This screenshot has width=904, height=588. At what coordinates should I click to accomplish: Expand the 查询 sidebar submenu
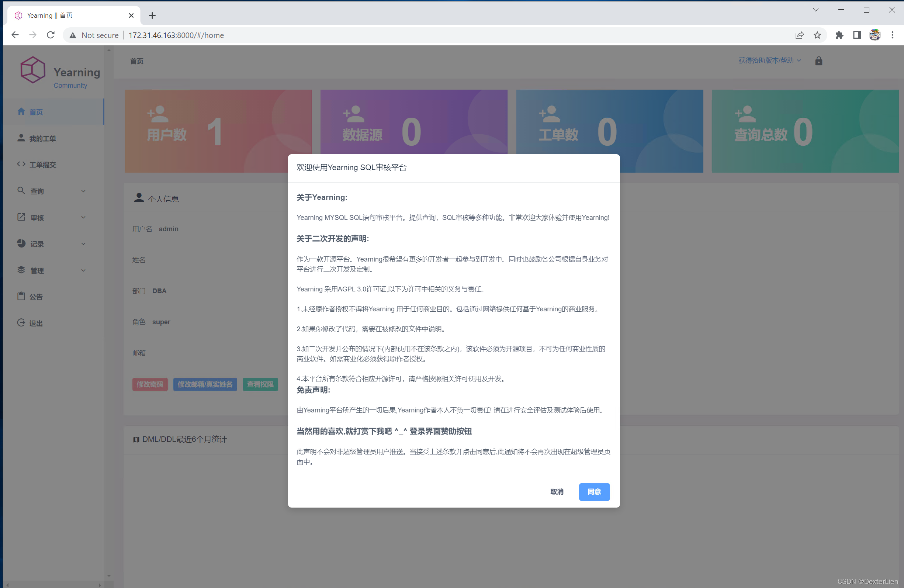click(51, 191)
